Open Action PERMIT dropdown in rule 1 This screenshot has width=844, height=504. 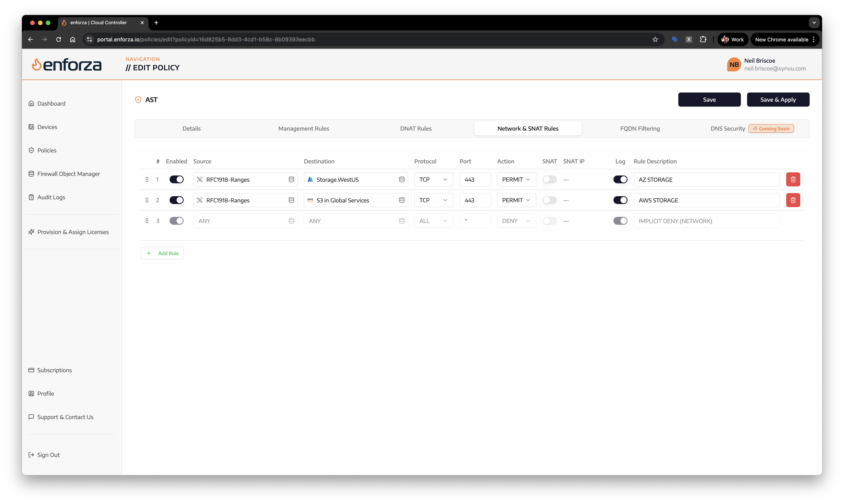point(516,179)
